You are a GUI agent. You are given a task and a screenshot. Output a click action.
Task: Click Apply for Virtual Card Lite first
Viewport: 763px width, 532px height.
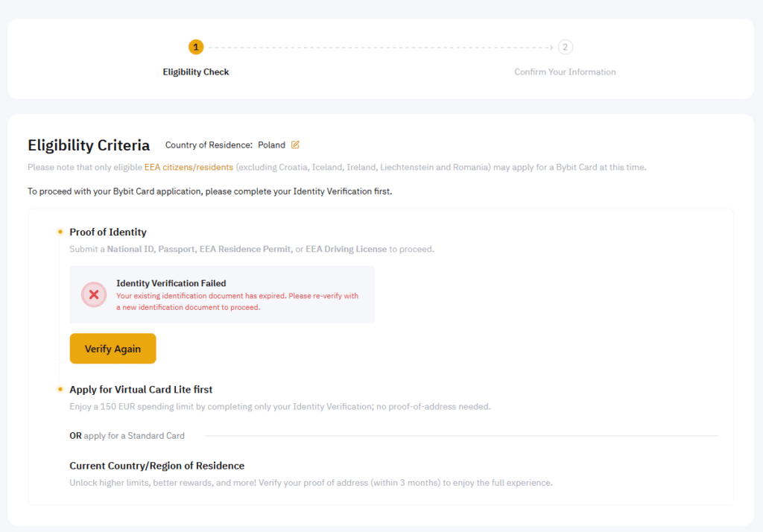tap(141, 390)
